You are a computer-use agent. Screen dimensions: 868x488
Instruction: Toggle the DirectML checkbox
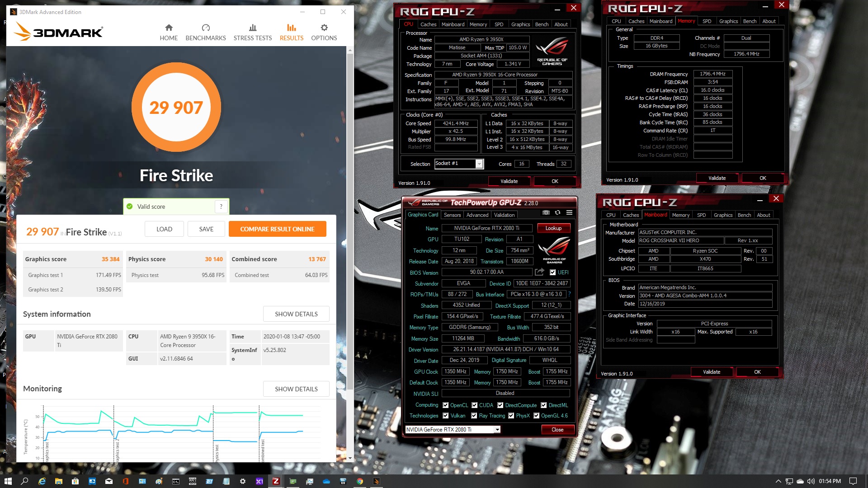tap(544, 405)
